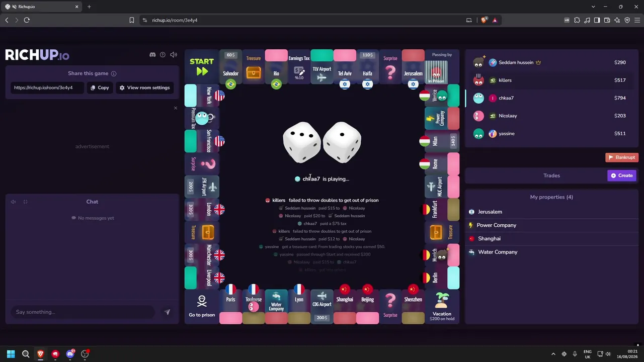Click the bottom Surprise tile near Shenzhen
Screen dimensions: 644x362
coord(390,307)
